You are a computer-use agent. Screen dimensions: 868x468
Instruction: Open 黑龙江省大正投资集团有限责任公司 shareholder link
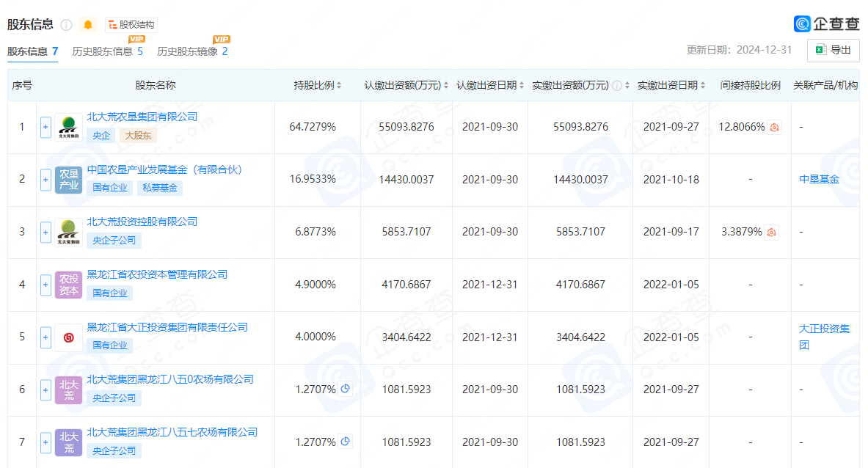[167, 327]
